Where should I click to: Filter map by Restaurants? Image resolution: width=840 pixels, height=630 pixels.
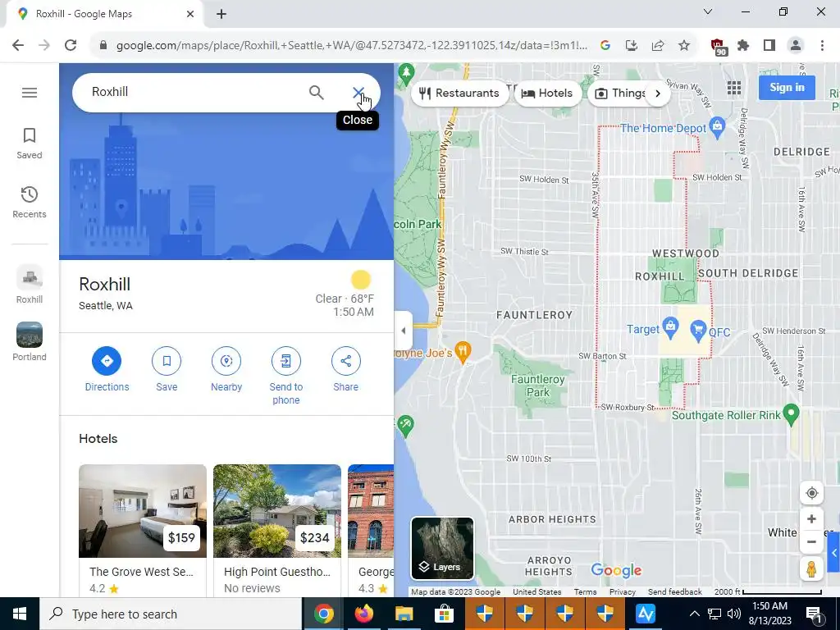459,94
